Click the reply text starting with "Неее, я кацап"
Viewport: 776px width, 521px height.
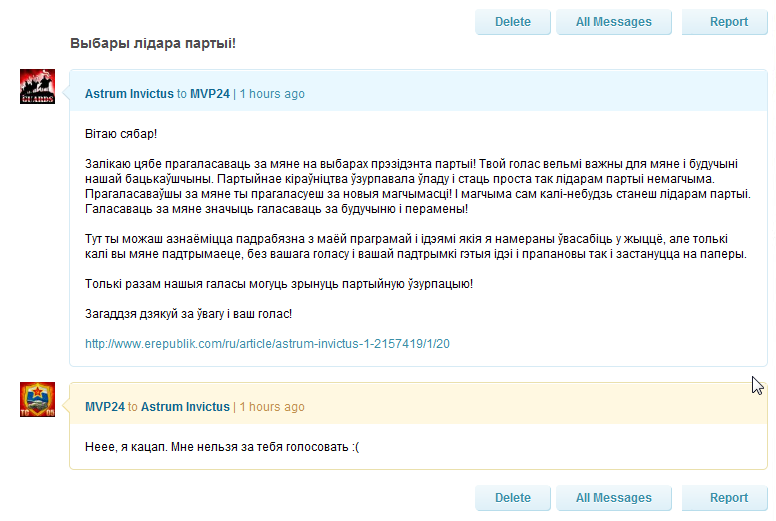pos(222,446)
